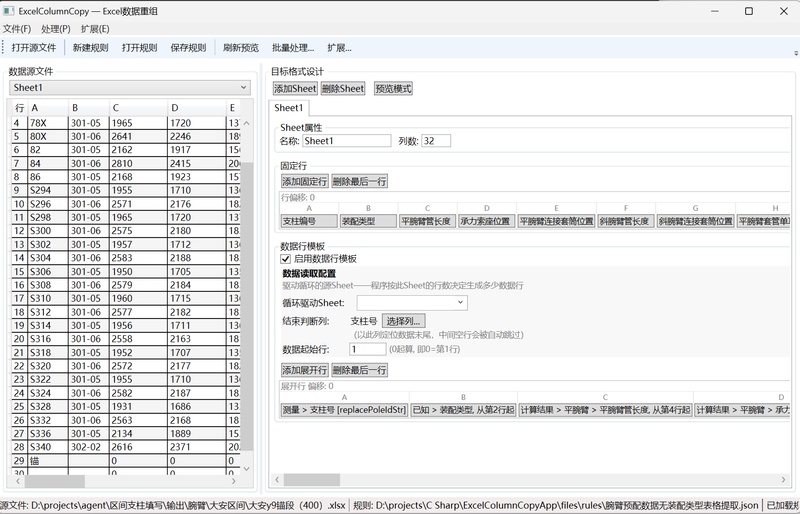Viewport: 800px width, 514px height.
Task: Click cell 2583 in row 14
Action: (138, 258)
